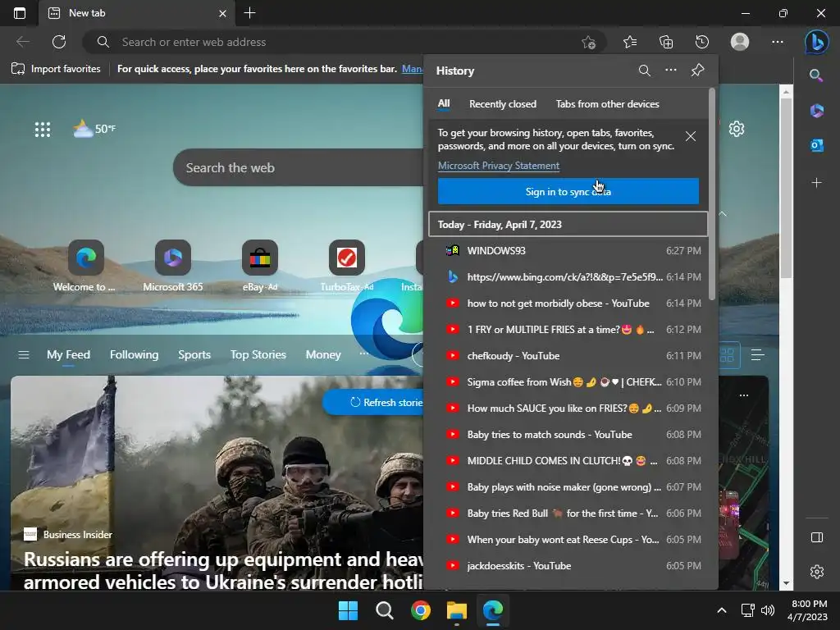Pin the History panel
The image size is (840, 630).
point(697,71)
